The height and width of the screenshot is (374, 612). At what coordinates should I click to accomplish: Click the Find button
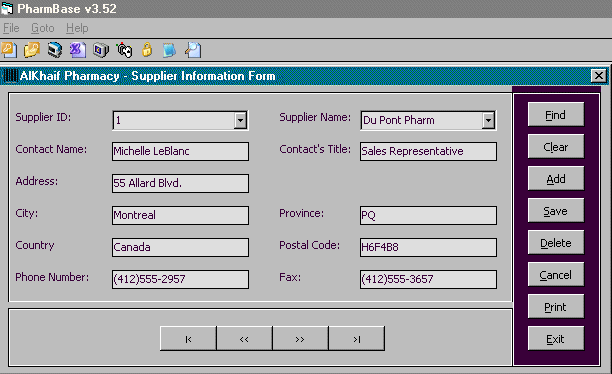point(556,115)
